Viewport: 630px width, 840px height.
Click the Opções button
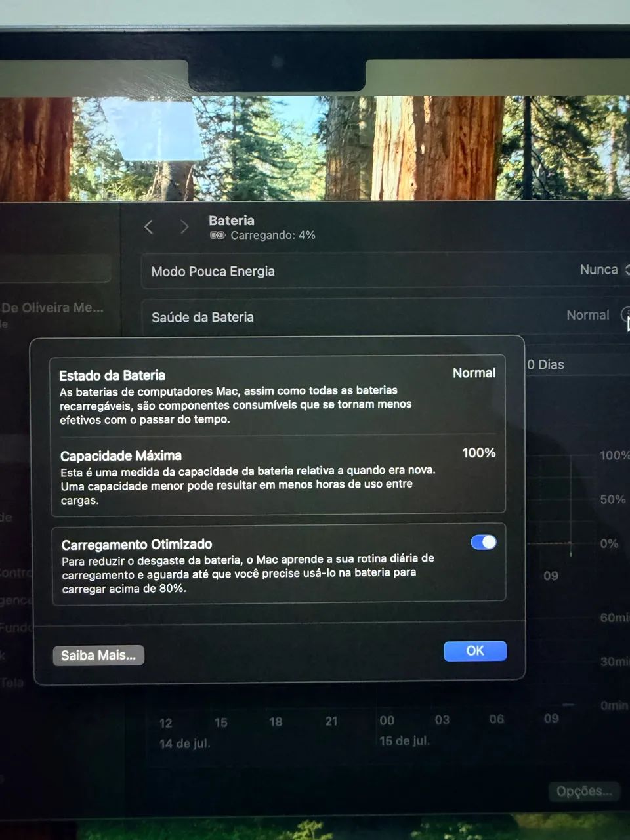[584, 791]
